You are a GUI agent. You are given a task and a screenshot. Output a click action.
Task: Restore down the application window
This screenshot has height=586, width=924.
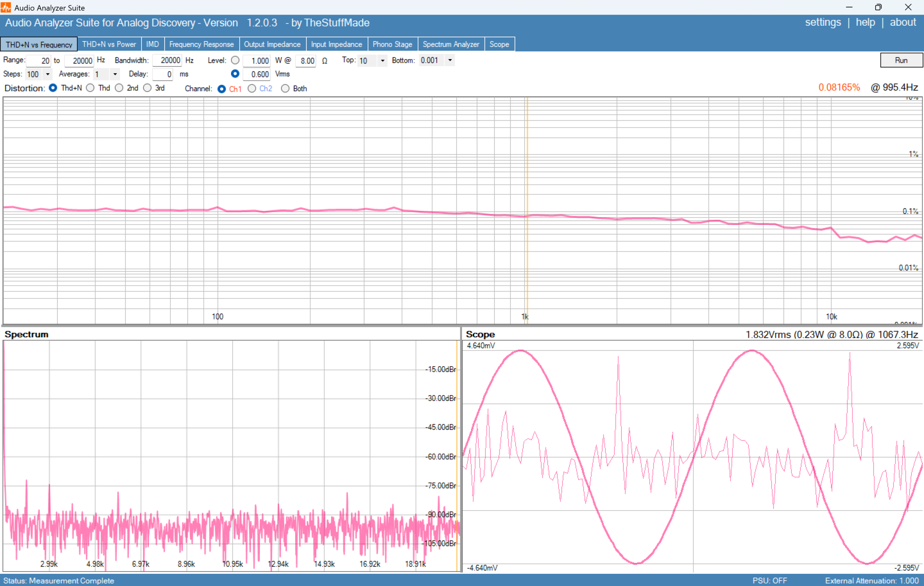point(878,7)
